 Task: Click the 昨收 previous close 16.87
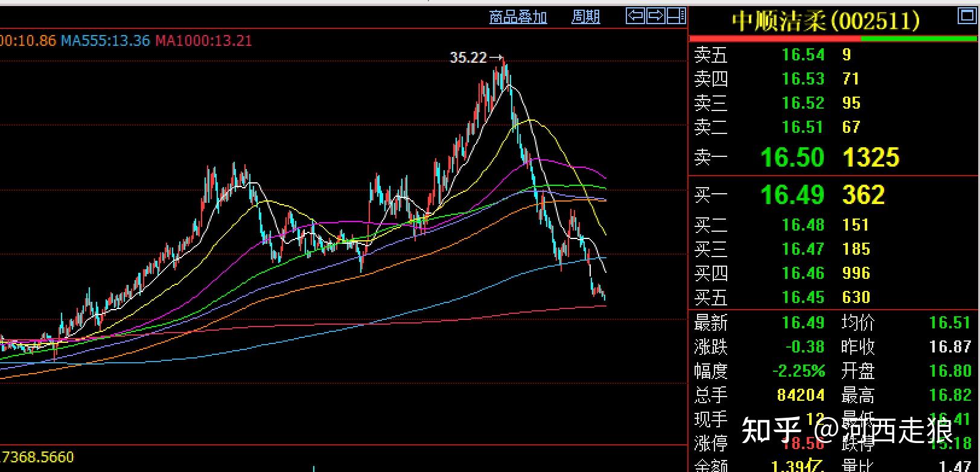[950, 347]
